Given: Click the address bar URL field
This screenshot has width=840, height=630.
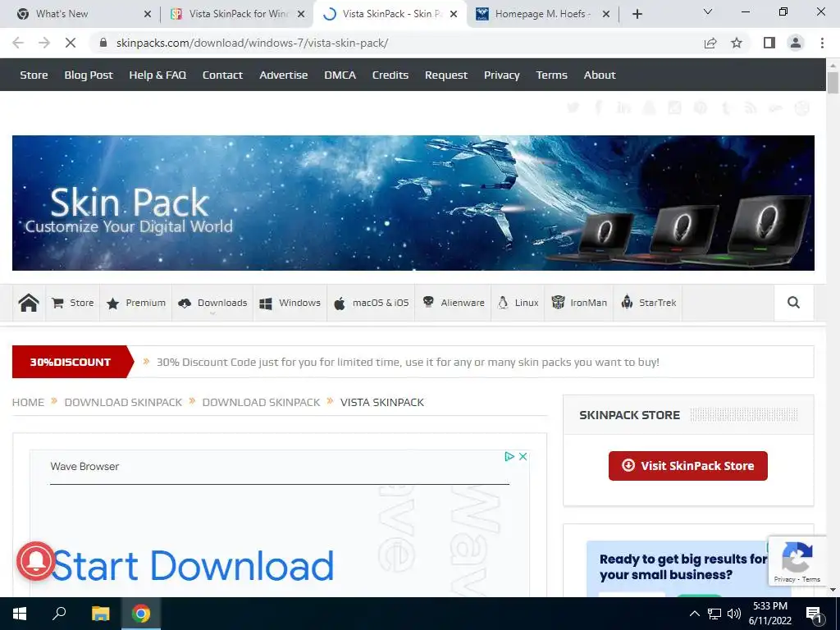Looking at the screenshot, I should pyautogui.click(x=252, y=43).
